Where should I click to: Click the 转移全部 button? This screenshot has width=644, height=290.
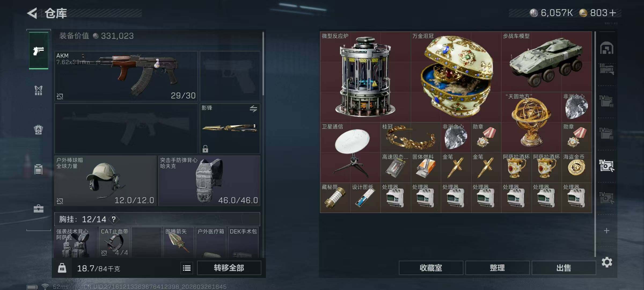point(229,268)
